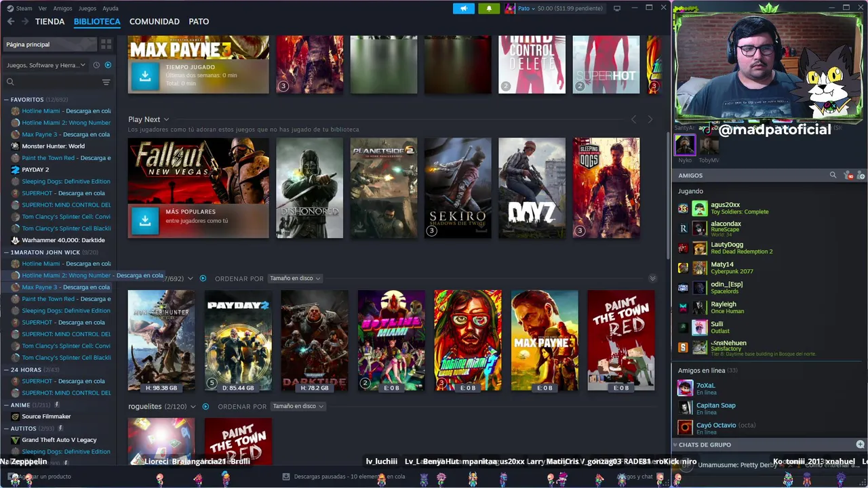Image resolution: width=868 pixels, height=488 pixels.
Task: Search friends with the AMIGOS magnifier icon
Action: 833,176
